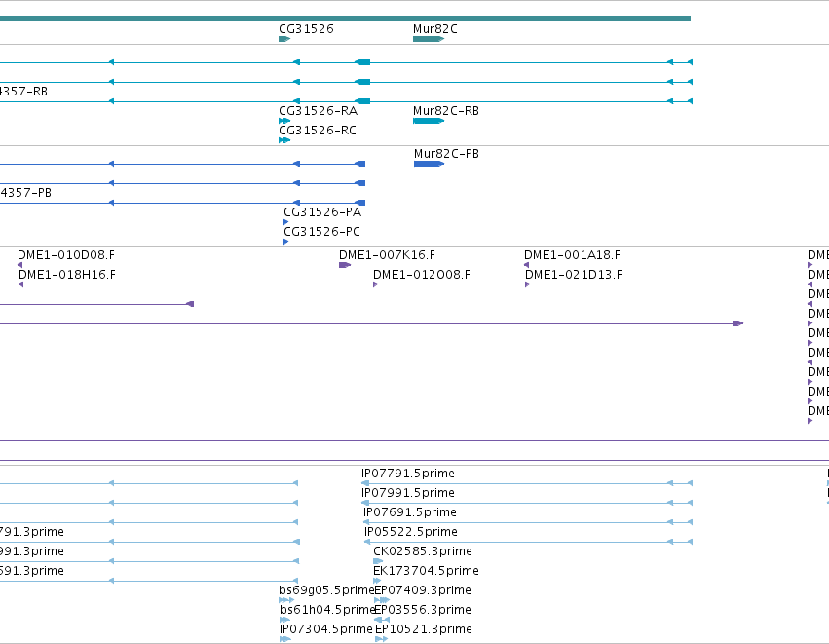This screenshot has height=644, width=829.
Task: Select the Mur82C gene label
Action: (435, 29)
